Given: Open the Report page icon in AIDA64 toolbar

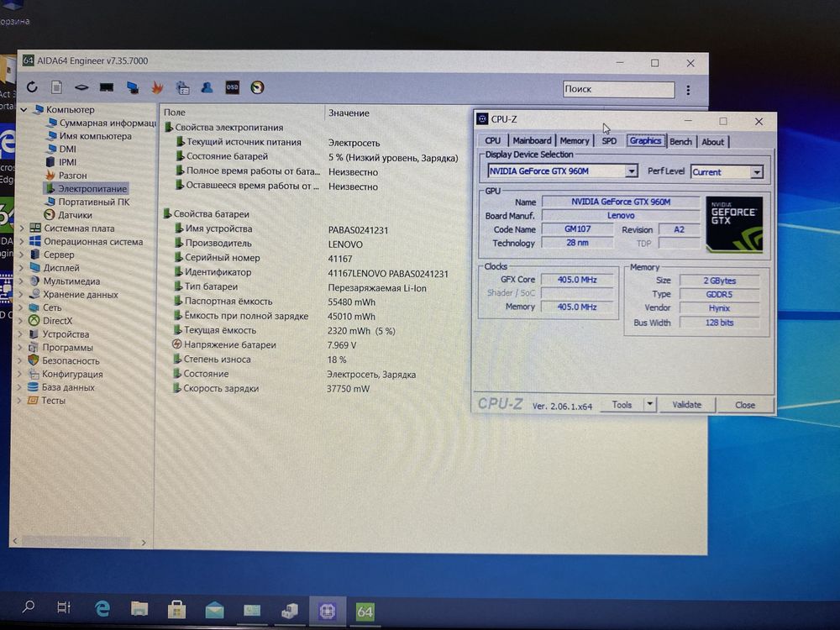Looking at the screenshot, I should (x=56, y=87).
